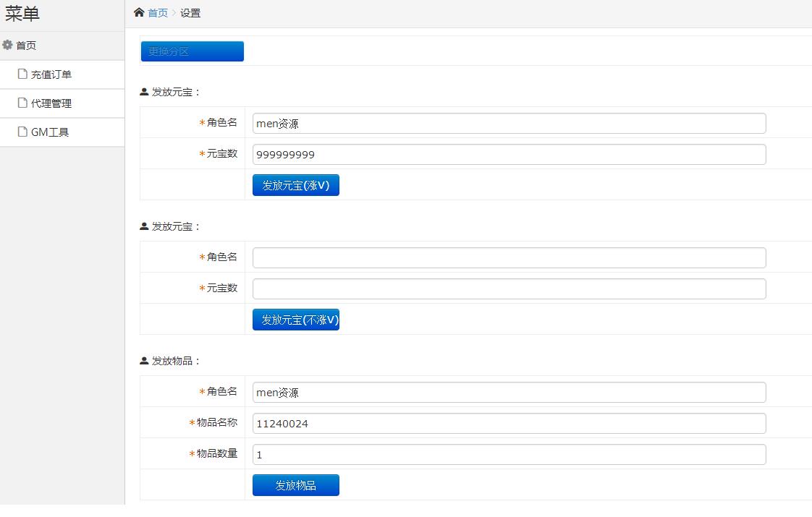This screenshot has height=517, width=812.
Task: Click the 物品数量 input field
Action: pos(509,455)
